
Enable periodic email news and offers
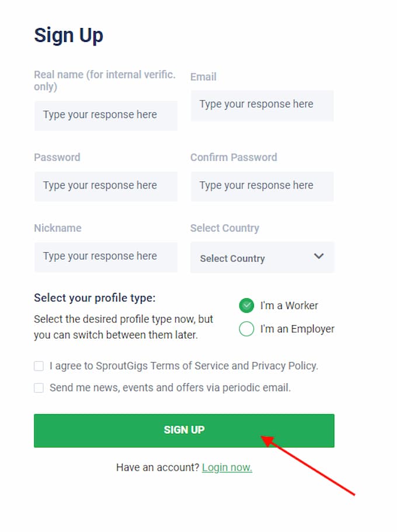(x=39, y=387)
